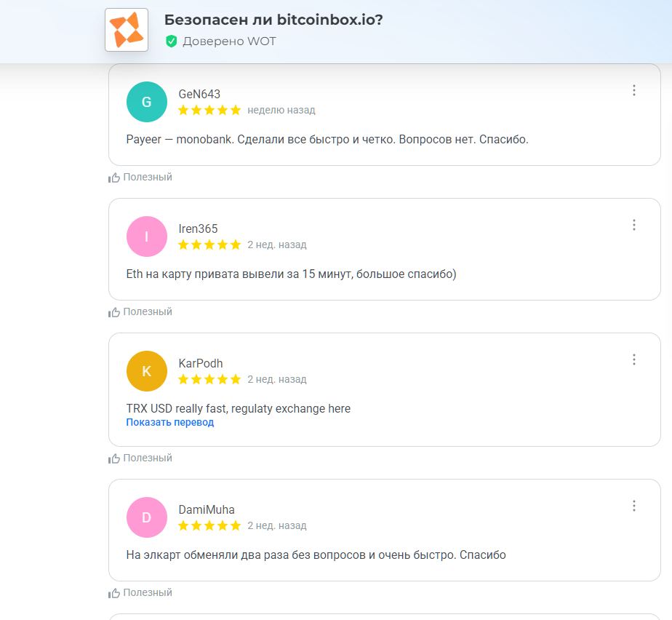Expand the options menu on KarPodh's review
Image resolution: width=672 pixels, height=620 pixels.
(634, 359)
